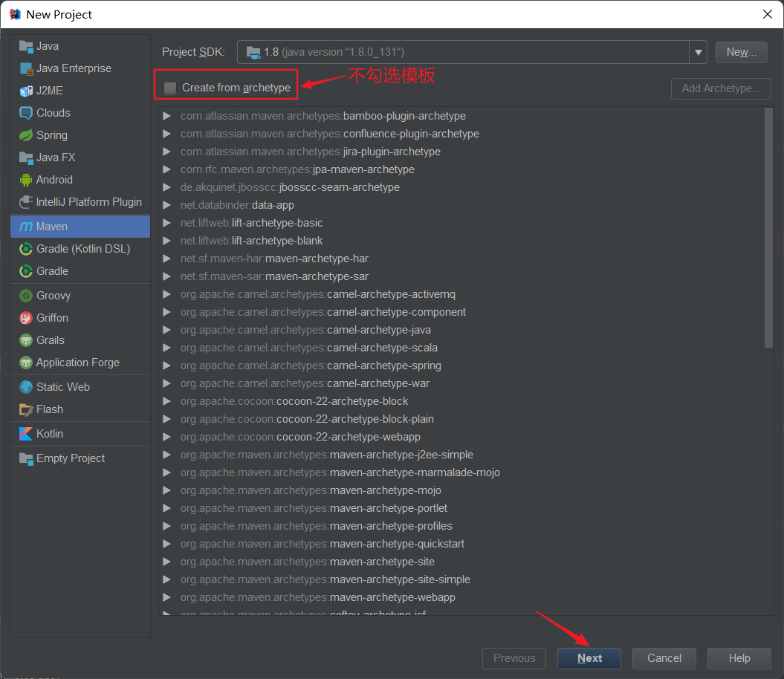Expand the maven-archetype-quickstart node
784x679 pixels.
tap(167, 544)
